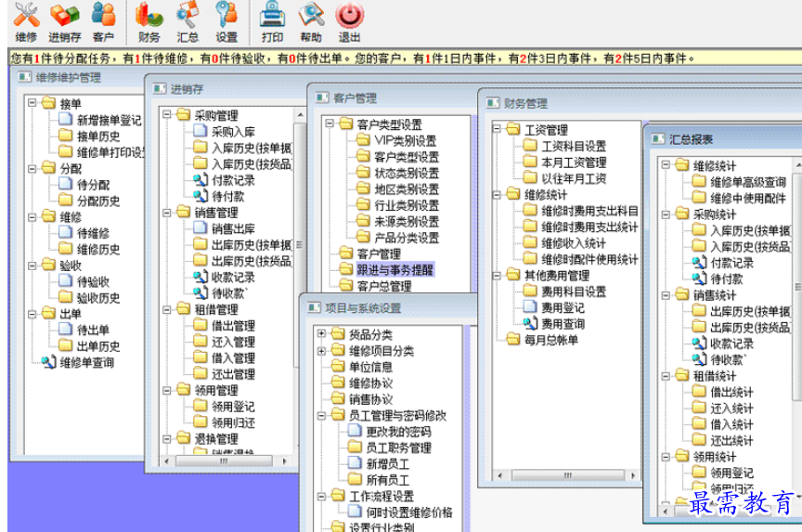Open 每月总帐单 folder
The image size is (802, 532).
pyautogui.click(x=542, y=340)
